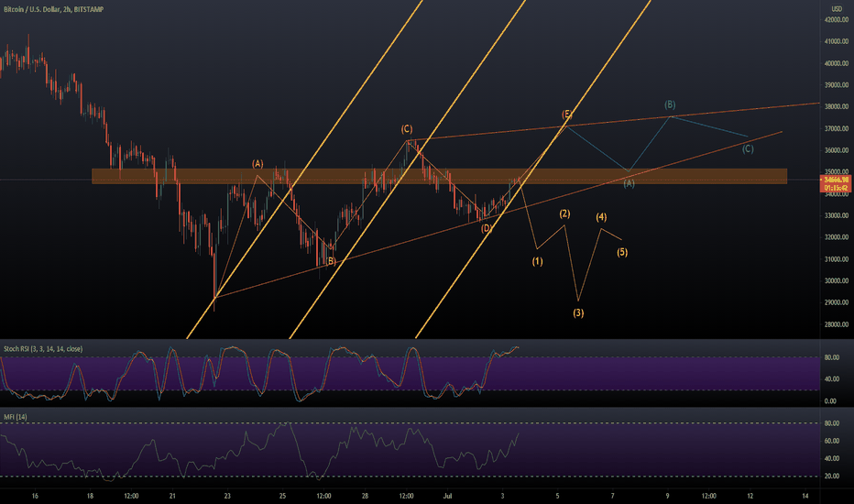The width and height of the screenshot is (854, 504).
Task: Select the blue (C) projection label
Action: (x=748, y=148)
